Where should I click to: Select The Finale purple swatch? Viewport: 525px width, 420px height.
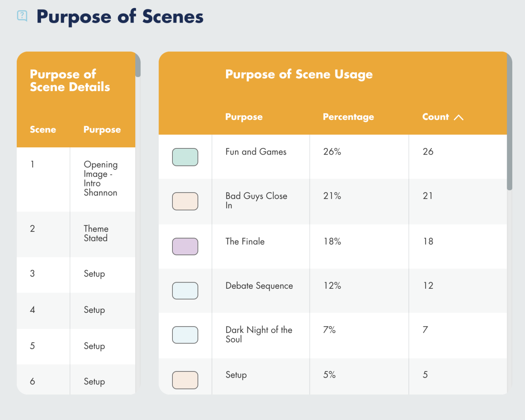tap(185, 246)
